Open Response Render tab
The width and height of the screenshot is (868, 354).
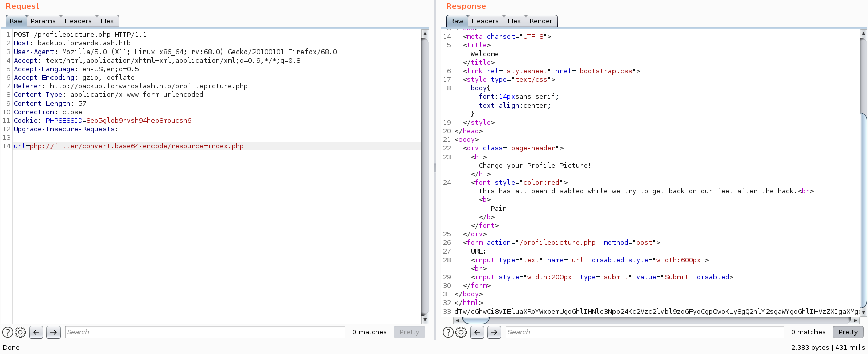tap(541, 21)
